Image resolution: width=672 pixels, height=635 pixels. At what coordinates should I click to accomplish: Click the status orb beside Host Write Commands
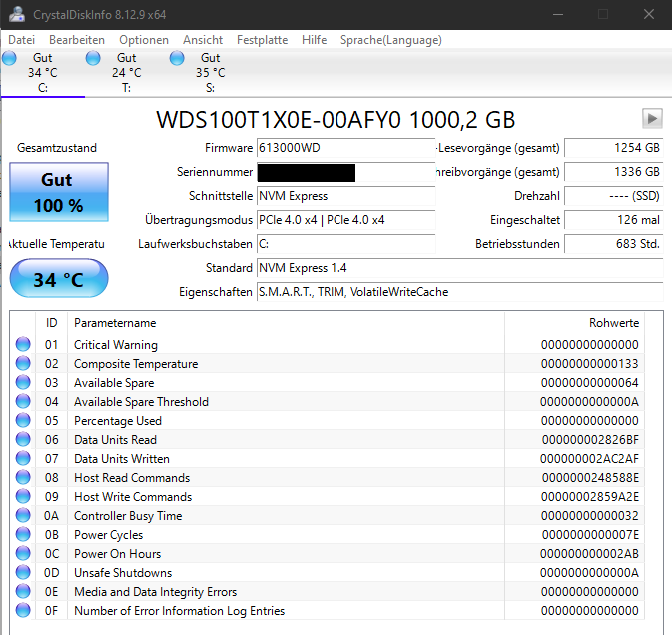23,496
